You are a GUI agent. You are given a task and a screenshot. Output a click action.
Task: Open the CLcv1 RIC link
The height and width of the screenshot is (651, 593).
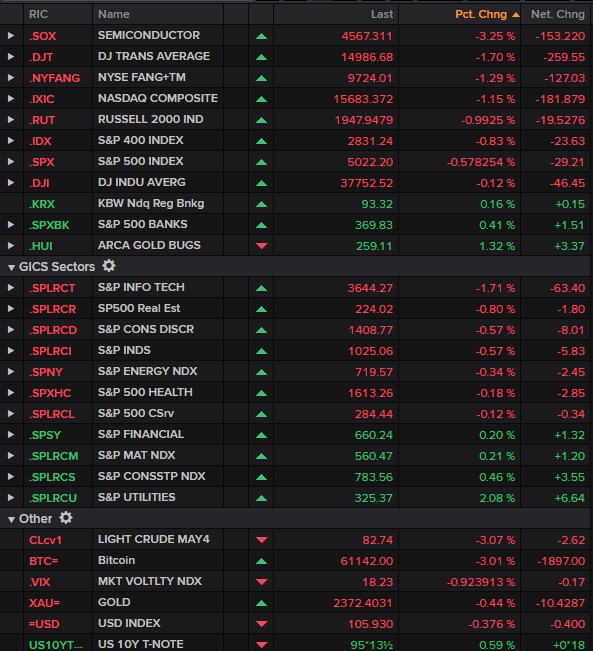(45, 540)
